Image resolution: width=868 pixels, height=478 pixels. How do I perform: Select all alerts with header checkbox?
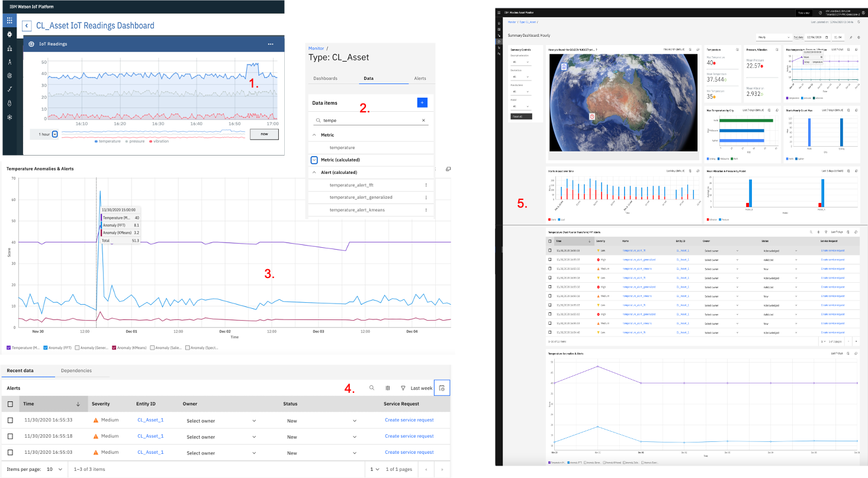coord(9,404)
